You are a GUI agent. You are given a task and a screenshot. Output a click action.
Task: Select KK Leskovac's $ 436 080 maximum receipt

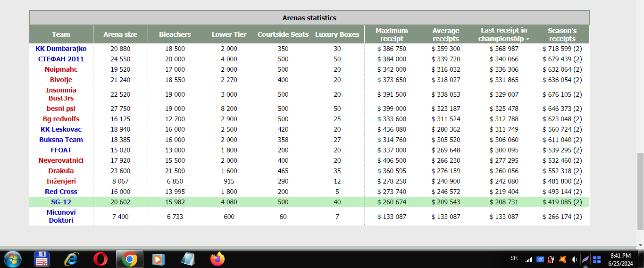[392, 129]
